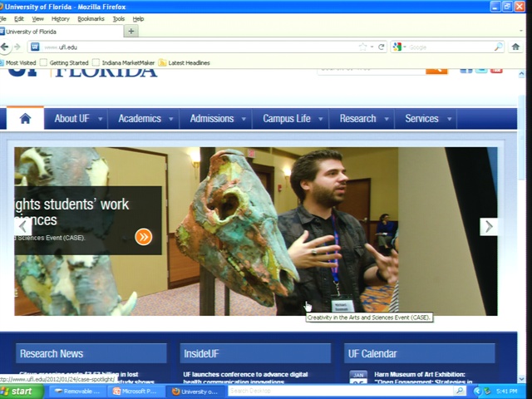Expand the Services dropdown arrow
Viewport: 532px width, 399px height.
[449, 119]
